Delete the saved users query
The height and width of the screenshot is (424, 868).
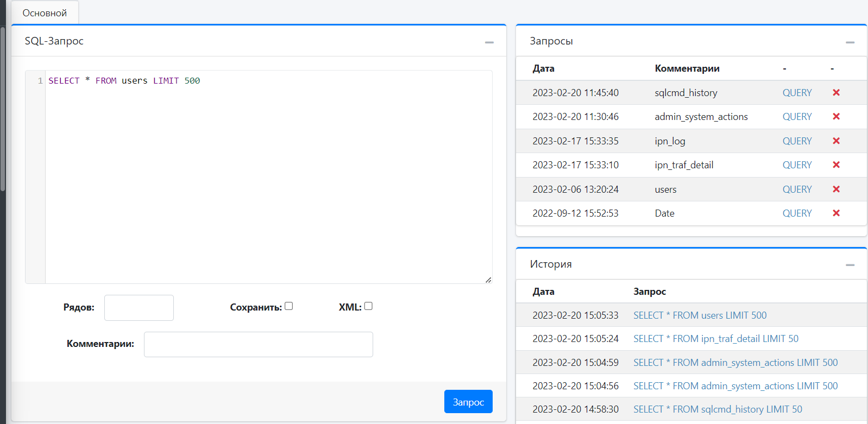tap(836, 189)
